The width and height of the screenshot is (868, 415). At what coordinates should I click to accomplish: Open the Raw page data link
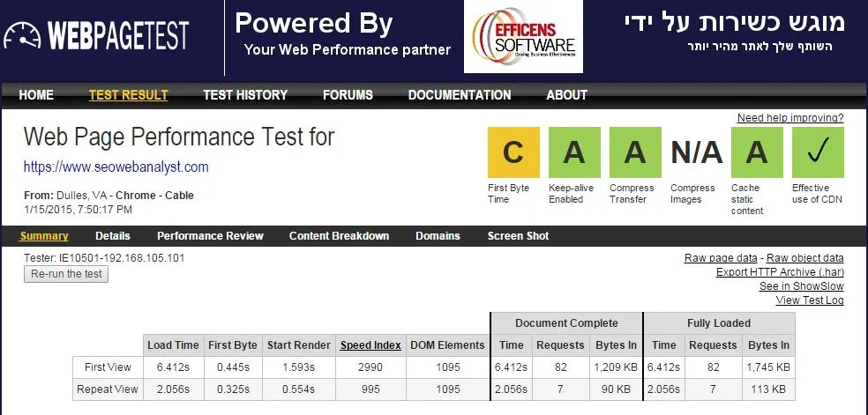click(x=720, y=258)
